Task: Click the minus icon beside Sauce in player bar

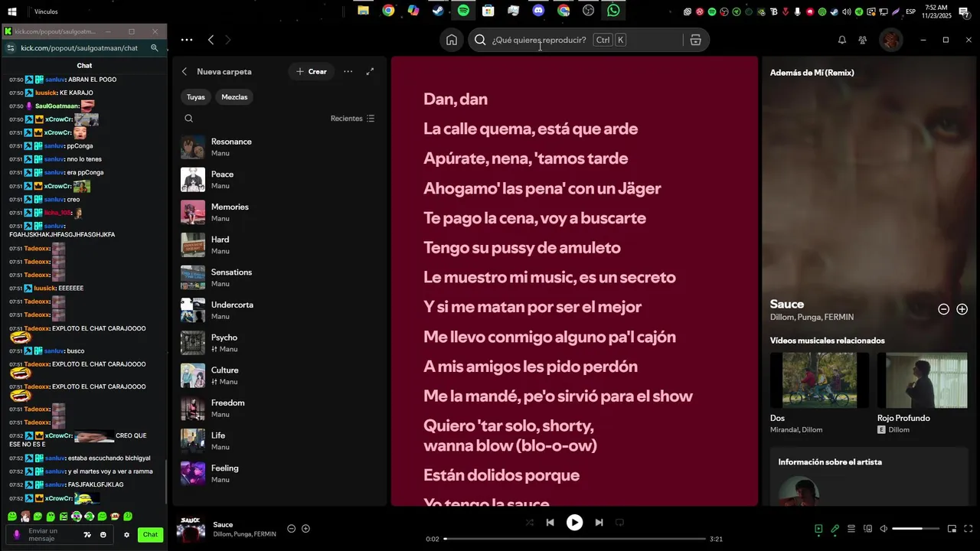Action: click(291, 529)
